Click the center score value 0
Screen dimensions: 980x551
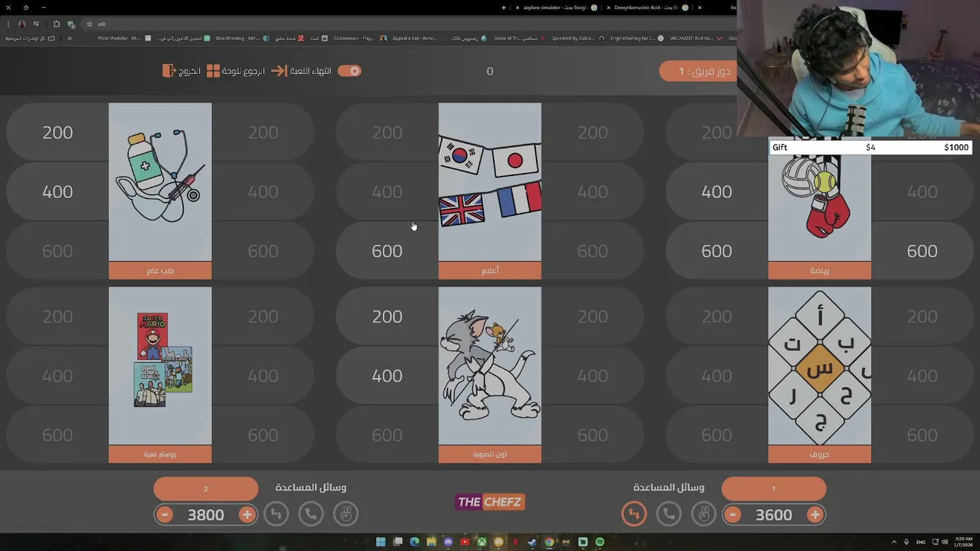tap(490, 71)
